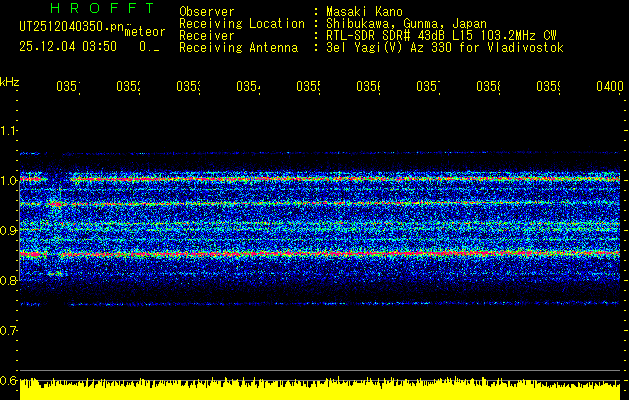Click the 0.8 frequency axis label
The width and height of the screenshot is (629, 400).
8,280
